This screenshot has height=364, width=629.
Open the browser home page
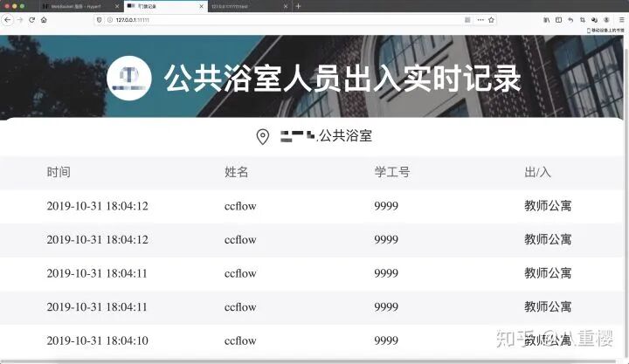[44, 20]
